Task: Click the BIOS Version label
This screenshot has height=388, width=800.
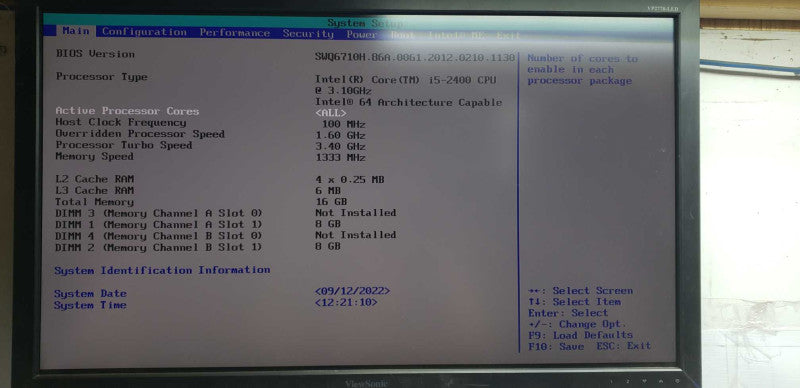Action: [95, 54]
